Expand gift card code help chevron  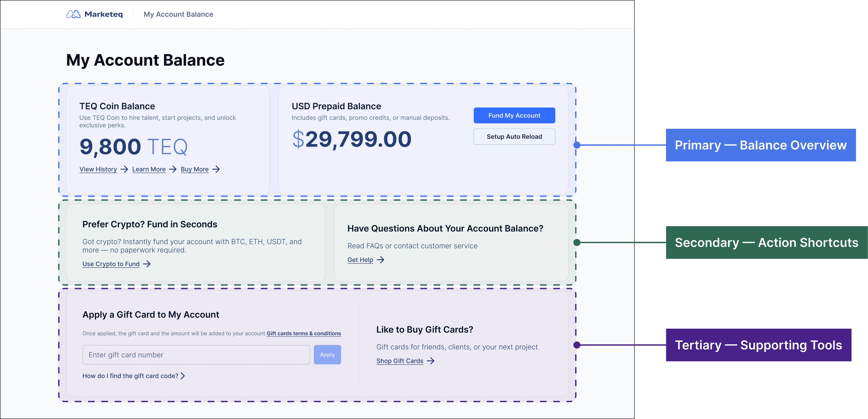pos(183,376)
